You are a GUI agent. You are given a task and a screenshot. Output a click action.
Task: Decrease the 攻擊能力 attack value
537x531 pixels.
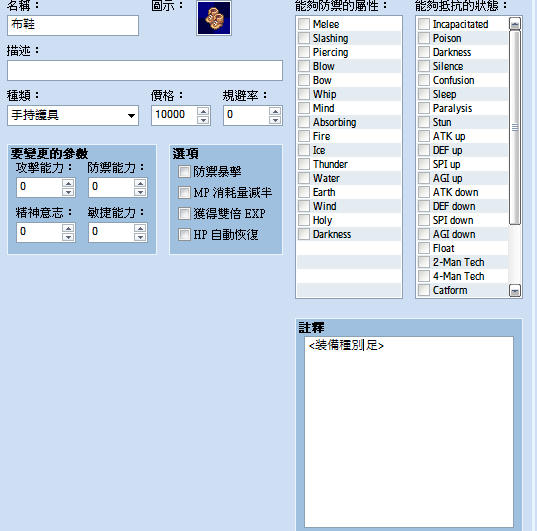68,192
